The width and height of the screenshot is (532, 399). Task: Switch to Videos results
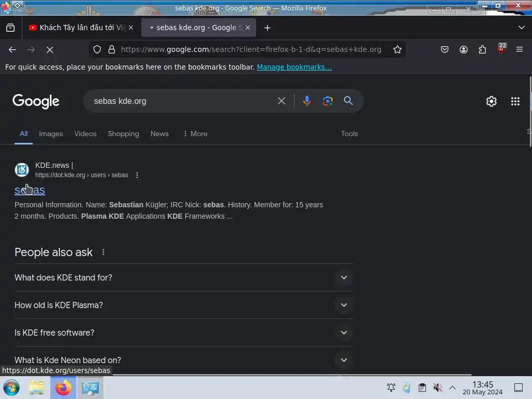[85, 134]
